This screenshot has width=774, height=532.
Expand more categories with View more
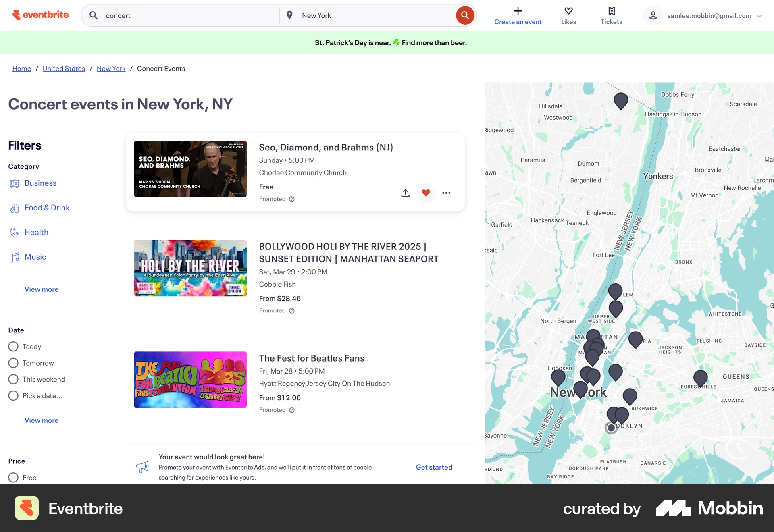41,289
